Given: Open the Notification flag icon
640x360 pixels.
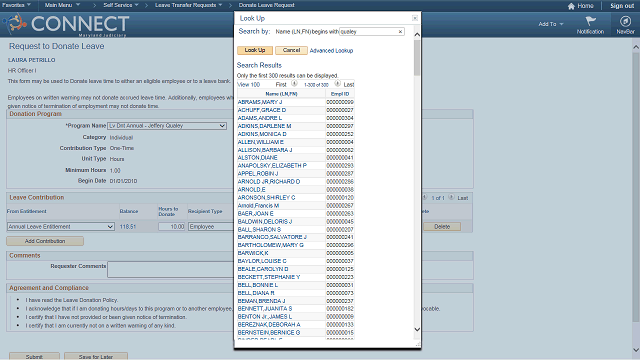Looking at the screenshot, I should 590,21.
